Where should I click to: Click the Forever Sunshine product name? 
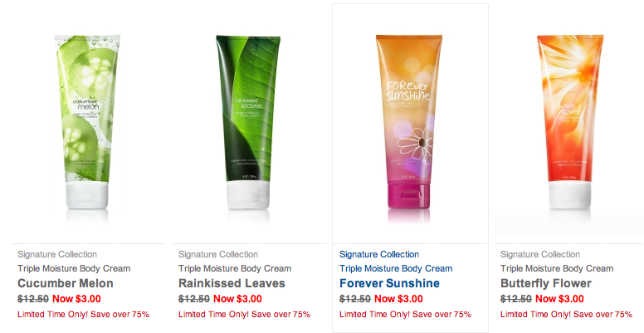point(389,283)
